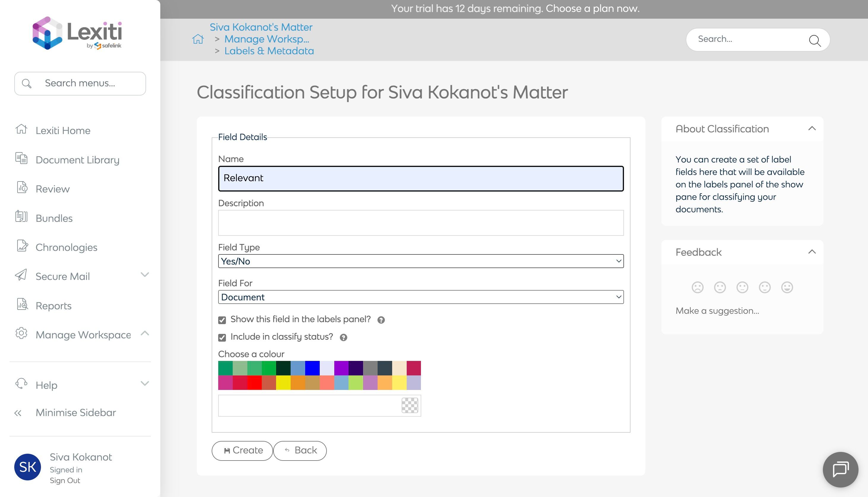This screenshot has width=868, height=497.
Task: Open Document Library from sidebar
Action: [x=77, y=160]
